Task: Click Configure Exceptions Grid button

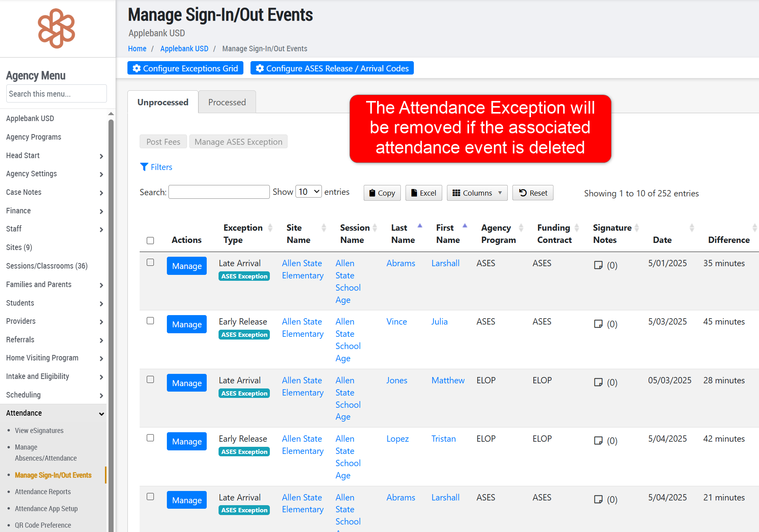Action: 185,68
